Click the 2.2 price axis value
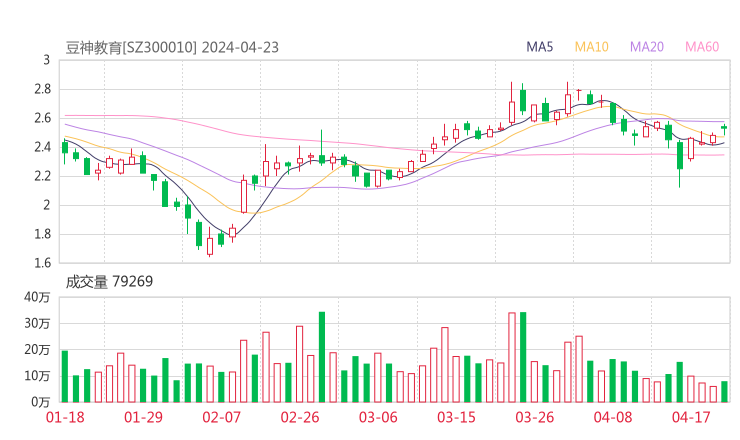The image size is (740, 440). 42,176
